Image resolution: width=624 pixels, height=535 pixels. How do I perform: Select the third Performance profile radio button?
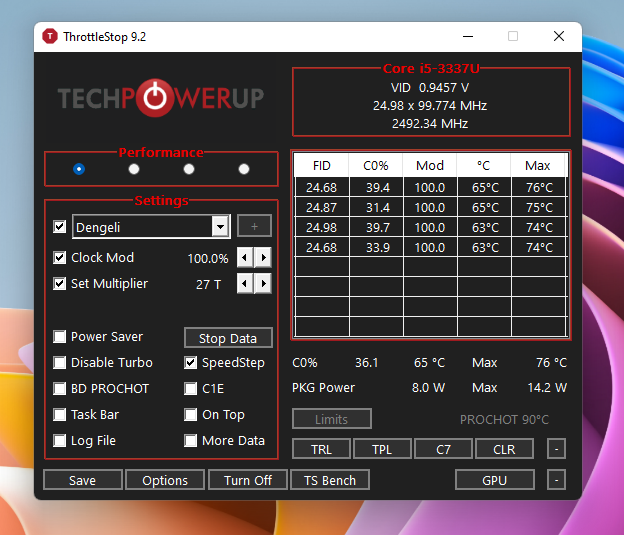click(x=189, y=169)
